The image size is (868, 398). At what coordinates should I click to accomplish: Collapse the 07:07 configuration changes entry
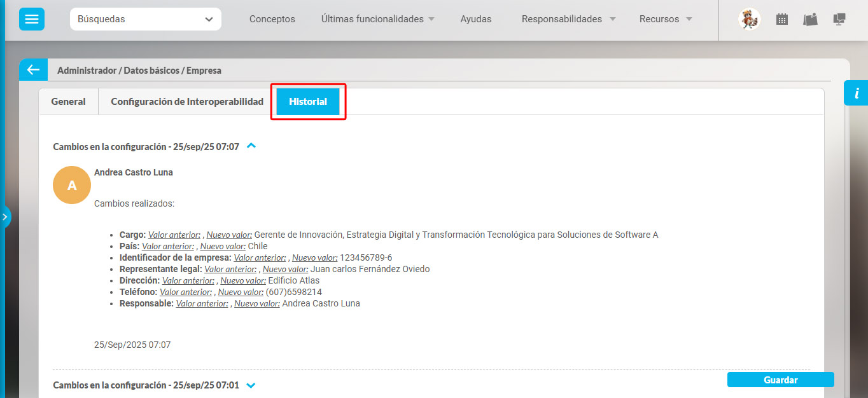coord(251,146)
